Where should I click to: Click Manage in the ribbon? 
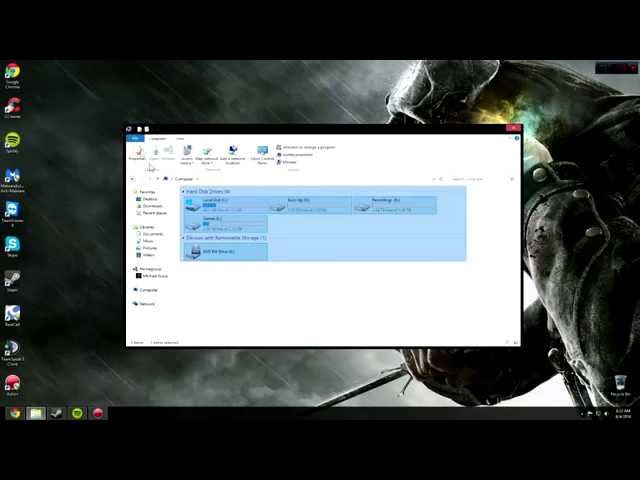pyautogui.click(x=287, y=162)
